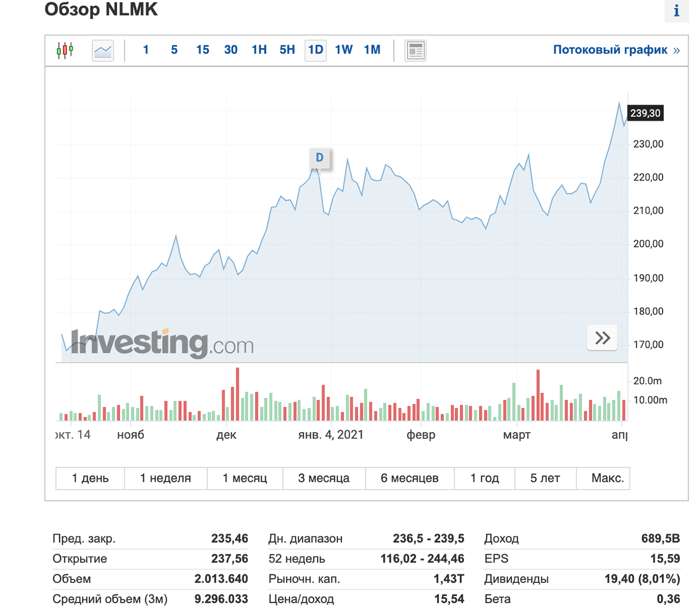Image resolution: width=700 pixels, height=607 pixels.
Task: Open Потоковый график link
Action: pos(610,50)
